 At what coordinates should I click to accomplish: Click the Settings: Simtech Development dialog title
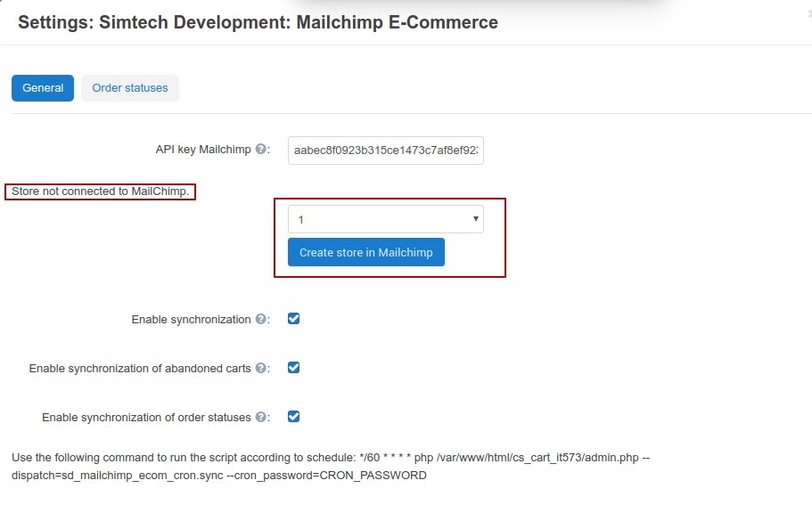click(x=258, y=22)
